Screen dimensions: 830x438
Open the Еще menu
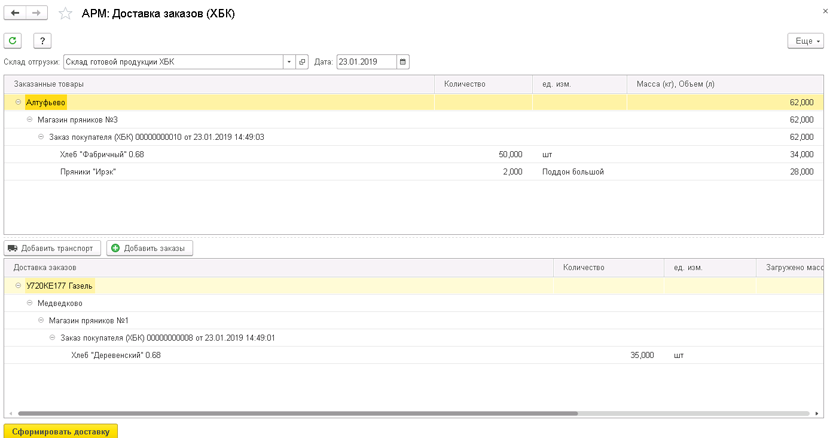[806, 41]
